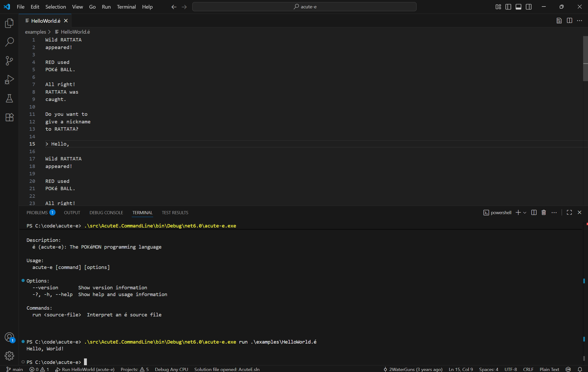Open the Explorer view in activity bar

[9, 23]
